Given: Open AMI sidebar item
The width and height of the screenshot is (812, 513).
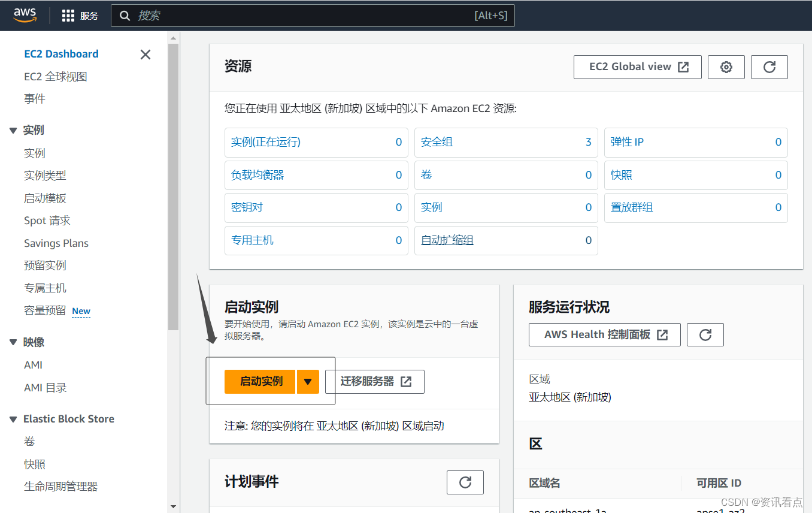Looking at the screenshot, I should point(33,365).
